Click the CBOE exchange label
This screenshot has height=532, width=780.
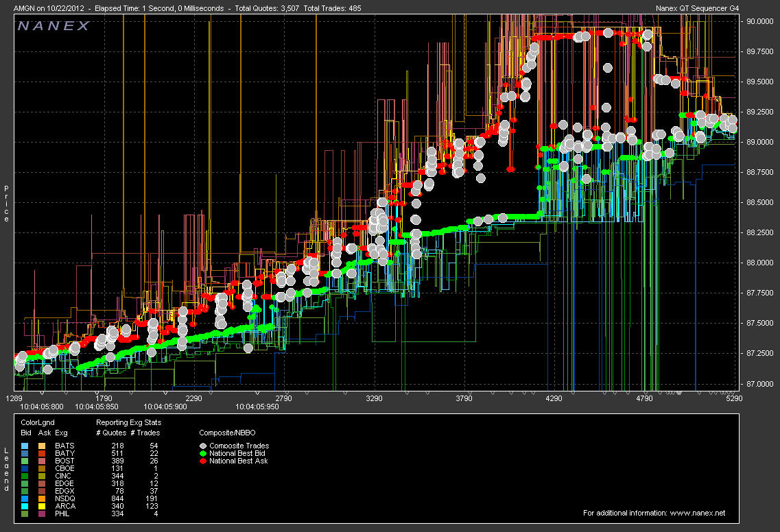click(64, 468)
